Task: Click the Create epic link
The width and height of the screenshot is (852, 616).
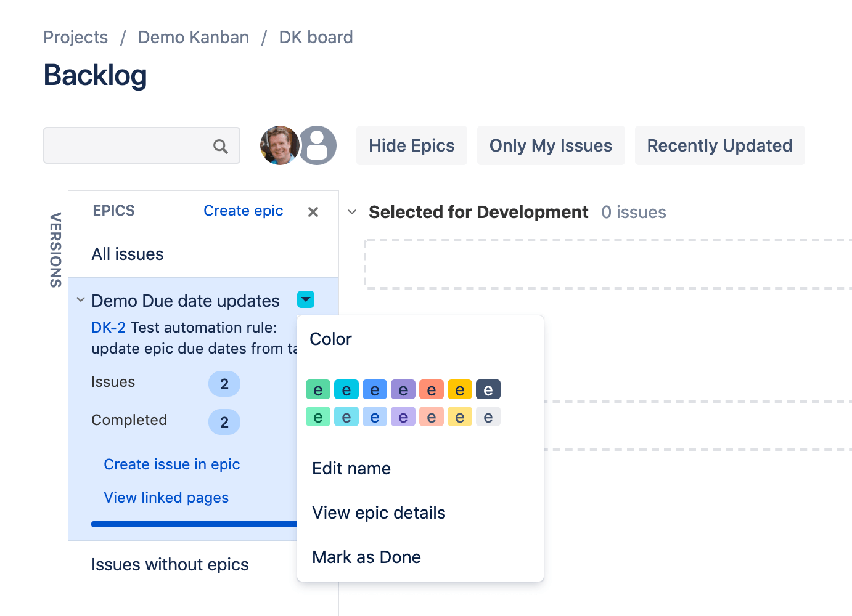Action: click(244, 211)
